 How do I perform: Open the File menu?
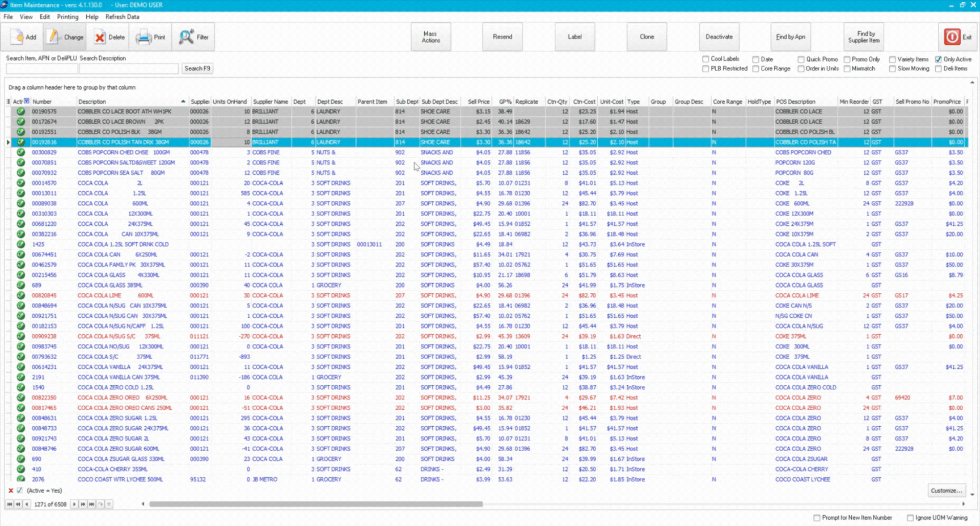tap(8, 17)
